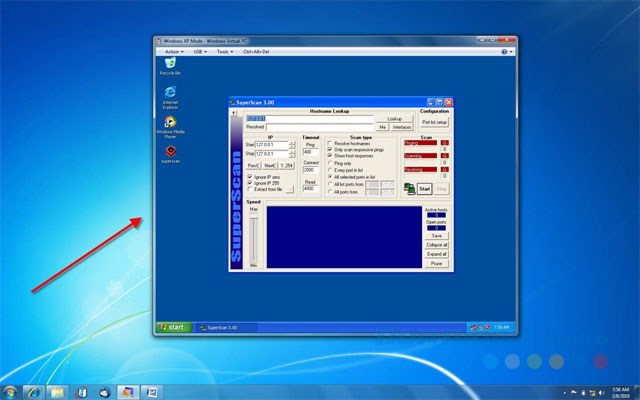The image size is (640, 400).
Task: Click the Expand all button
Action: (437, 254)
